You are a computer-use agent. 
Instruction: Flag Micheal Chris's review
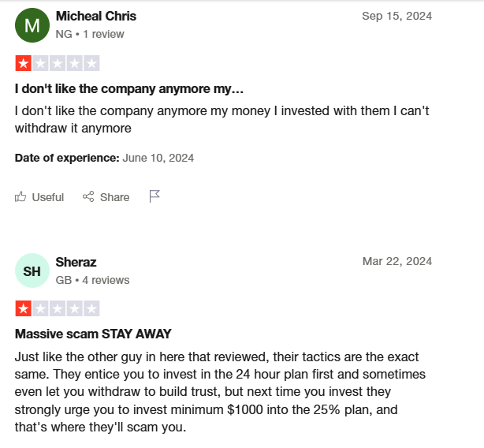click(155, 196)
